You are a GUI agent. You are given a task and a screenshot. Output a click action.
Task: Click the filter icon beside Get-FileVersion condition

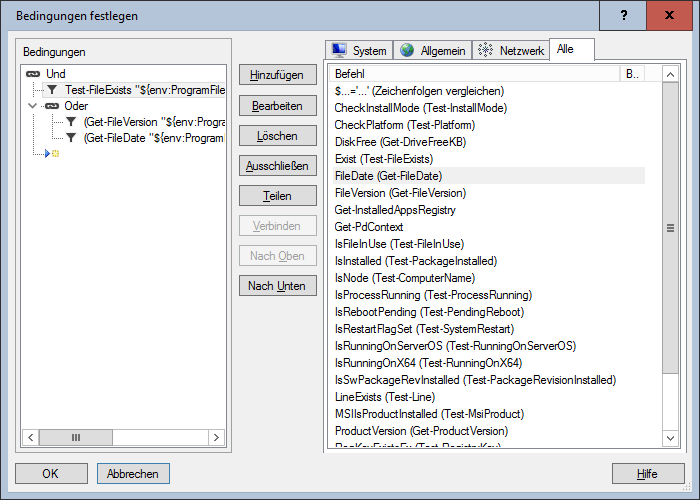coord(71,122)
